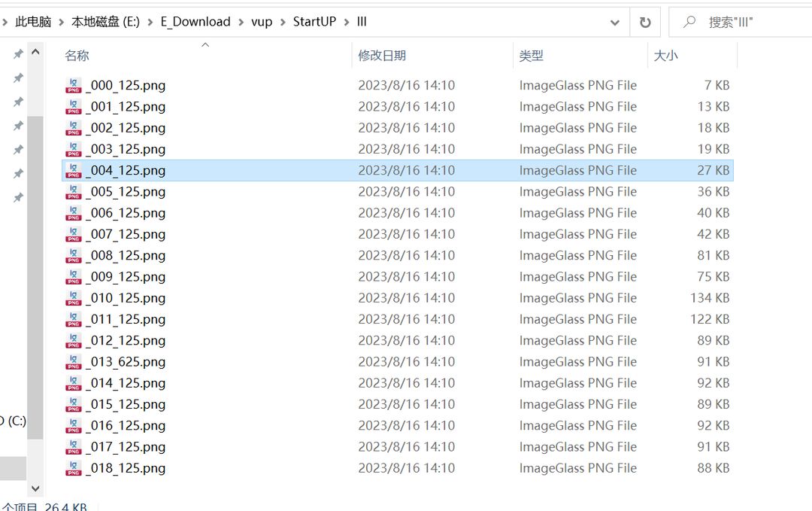Navigate to E_Download folder in breadcrumb

(195, 22)
